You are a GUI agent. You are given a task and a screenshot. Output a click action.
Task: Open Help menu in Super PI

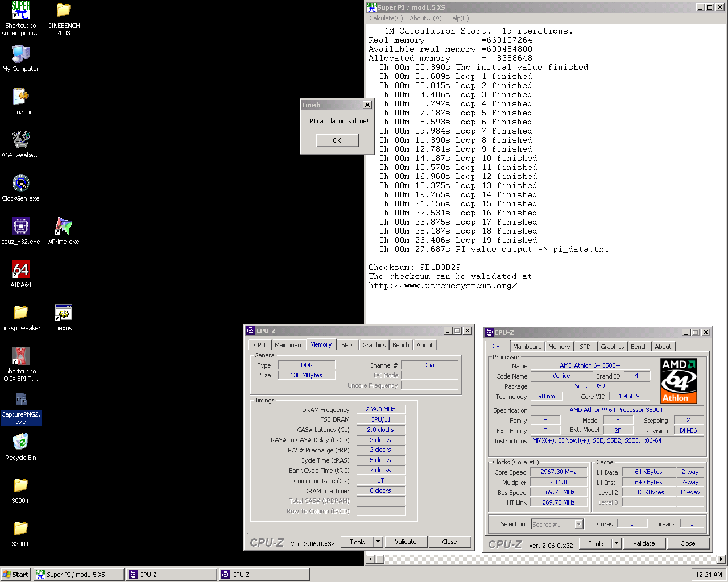[458, 18]
